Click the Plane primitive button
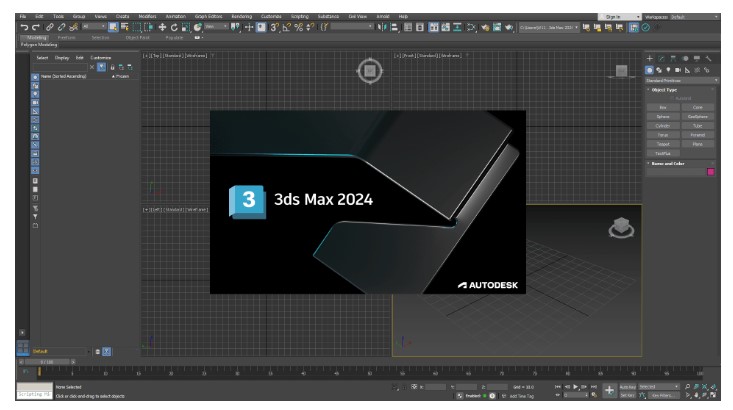Image resolution: width=733 pixels, height=410 pixels. (x=697, y=144)
